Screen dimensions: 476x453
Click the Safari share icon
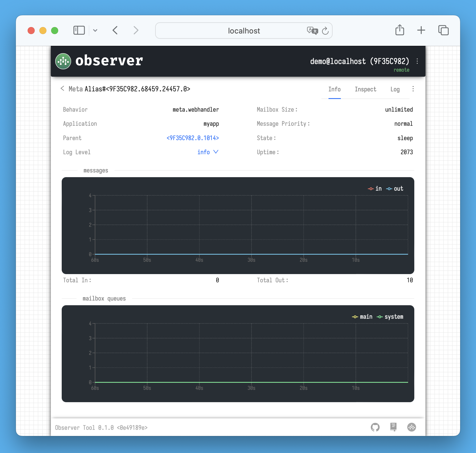[x=400, y=30]
